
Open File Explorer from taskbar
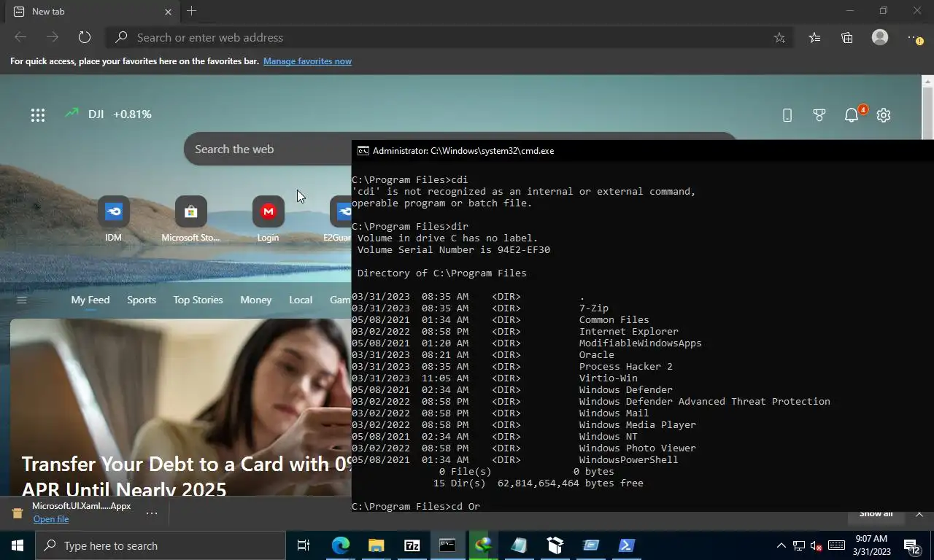point(376,545)
